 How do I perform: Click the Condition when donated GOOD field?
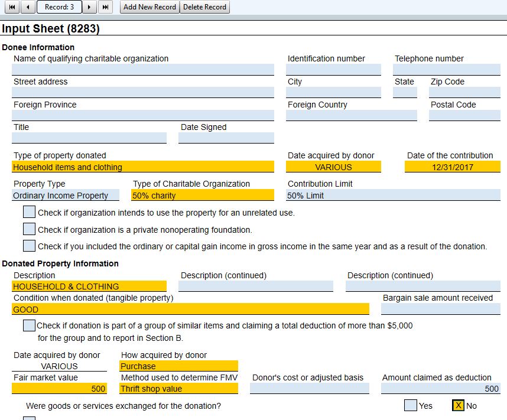pyautogui.click(x=190, y=309)
